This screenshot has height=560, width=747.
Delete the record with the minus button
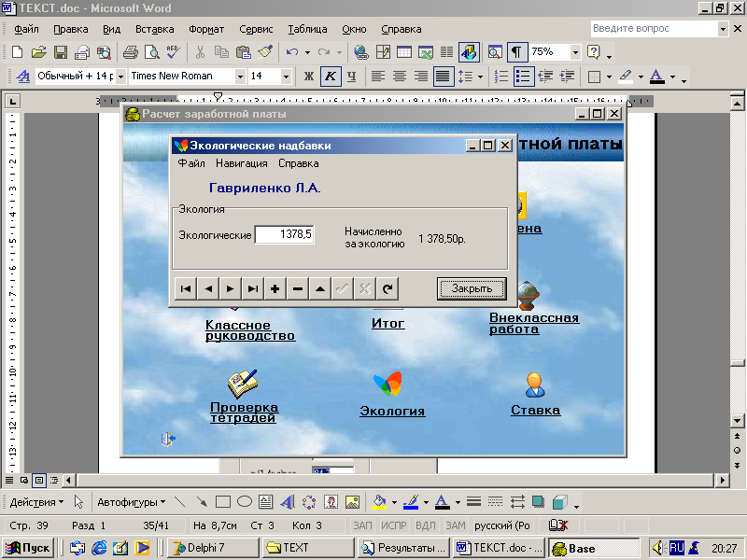point(298,288)
